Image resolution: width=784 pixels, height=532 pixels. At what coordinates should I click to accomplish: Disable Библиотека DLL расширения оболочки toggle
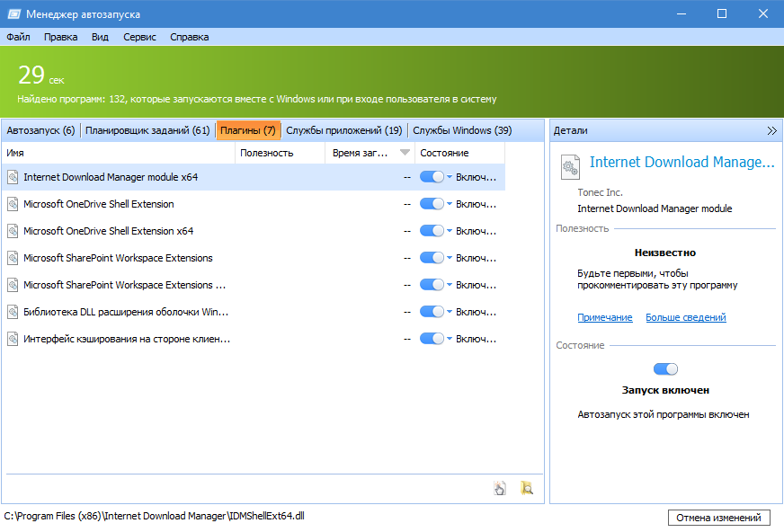(x=432, y=312)
